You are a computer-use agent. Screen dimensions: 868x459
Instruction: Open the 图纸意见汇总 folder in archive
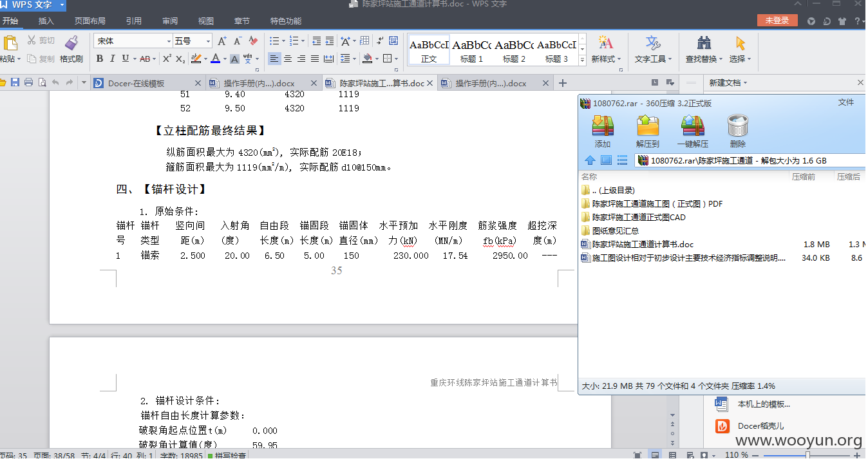pyautogui.click(x=615, y=230)
